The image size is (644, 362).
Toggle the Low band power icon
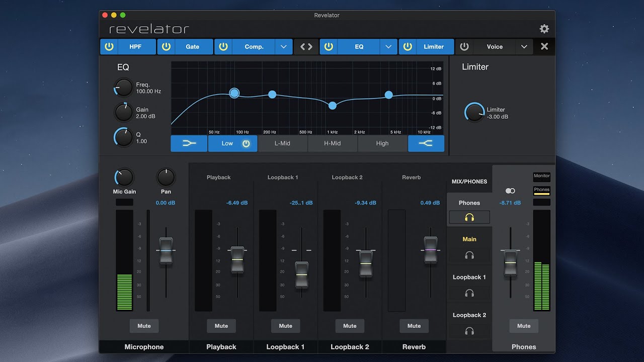click(246, 143)
